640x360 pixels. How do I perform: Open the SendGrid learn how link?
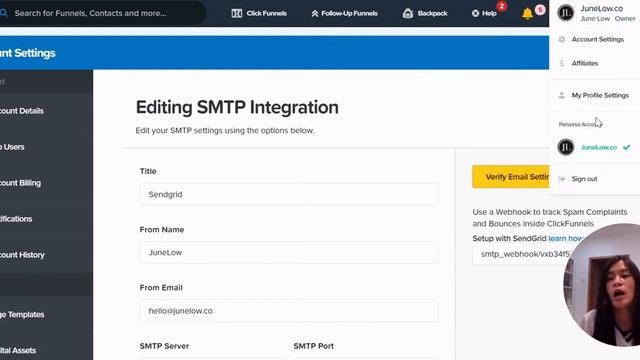(x=565, y=238)
